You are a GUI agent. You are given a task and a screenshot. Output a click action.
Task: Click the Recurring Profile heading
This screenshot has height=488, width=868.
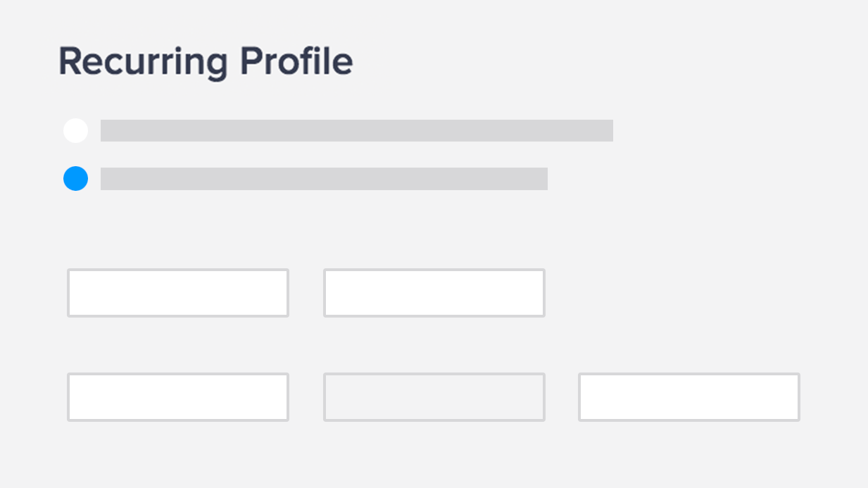(205, 62)
